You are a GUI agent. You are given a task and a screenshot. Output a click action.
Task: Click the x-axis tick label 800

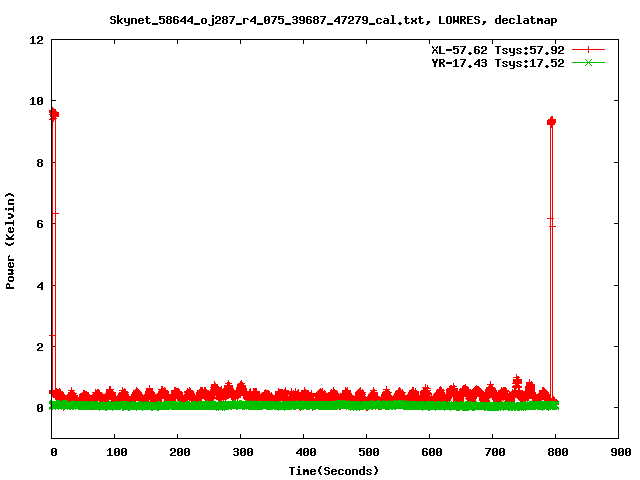(x=558, y=452)
